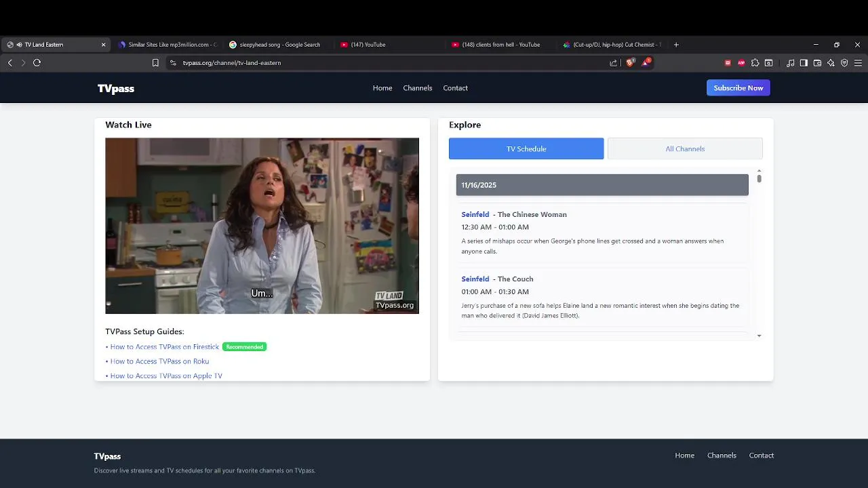The image size is (868, 488).
Task: Open the music note playlist icon
Action: [790, 62]
